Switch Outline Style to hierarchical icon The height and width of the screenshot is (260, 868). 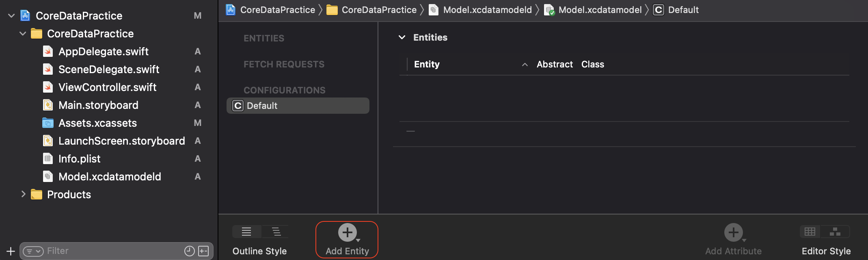(x=276, y=232)
